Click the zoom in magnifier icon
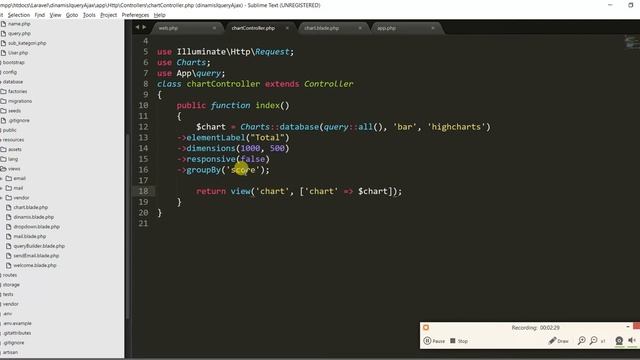640x360 pixels. pos(582,340)
